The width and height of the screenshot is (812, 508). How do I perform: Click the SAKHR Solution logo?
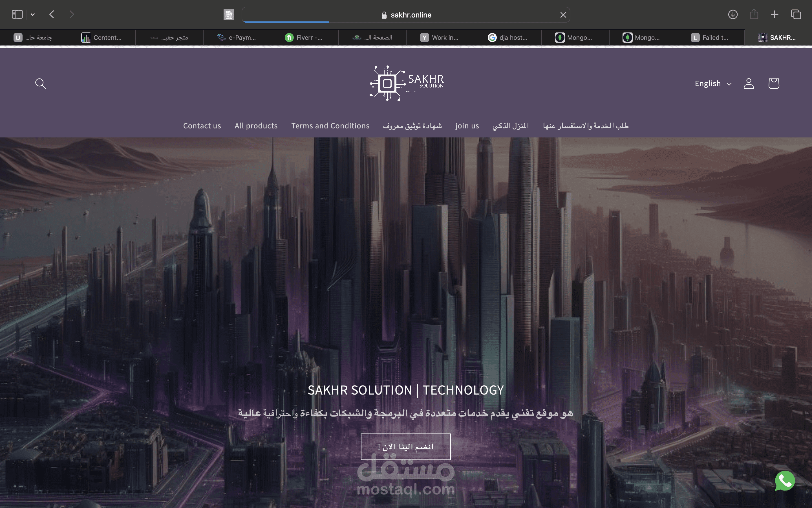[406, 83]
